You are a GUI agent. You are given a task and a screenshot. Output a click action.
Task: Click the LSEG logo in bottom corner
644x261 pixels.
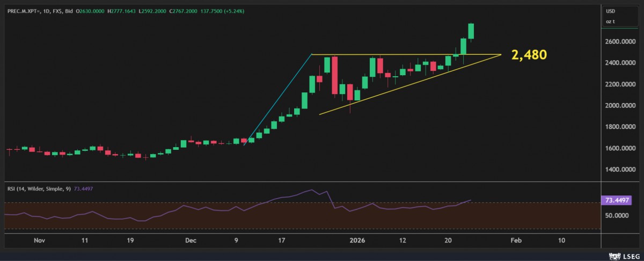(624, 255)
